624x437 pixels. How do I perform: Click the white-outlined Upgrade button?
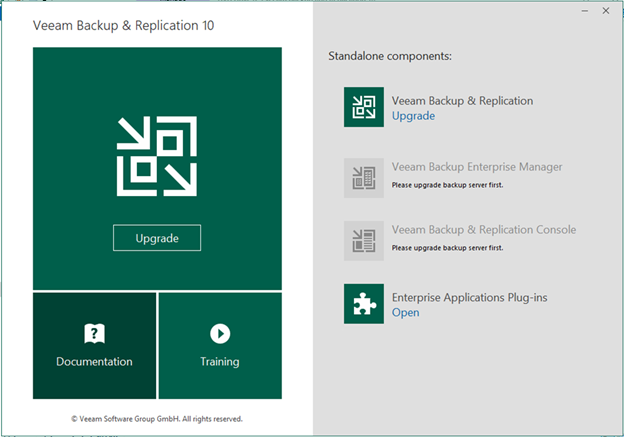pyautogui.click(x=157, y=238)
